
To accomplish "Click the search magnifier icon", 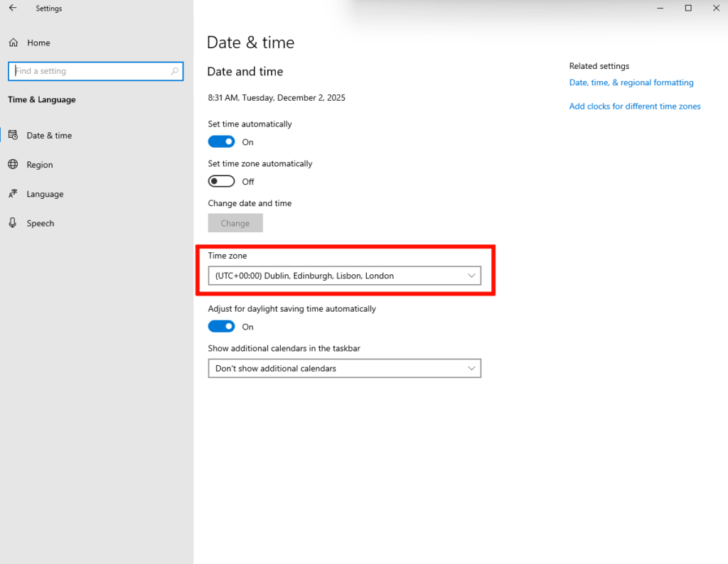I will (175, 71).
